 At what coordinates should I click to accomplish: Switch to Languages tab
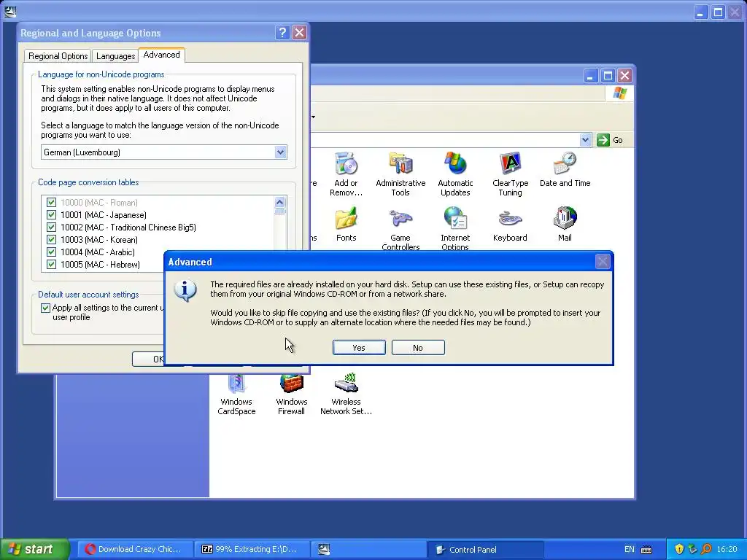pos(116,55)
